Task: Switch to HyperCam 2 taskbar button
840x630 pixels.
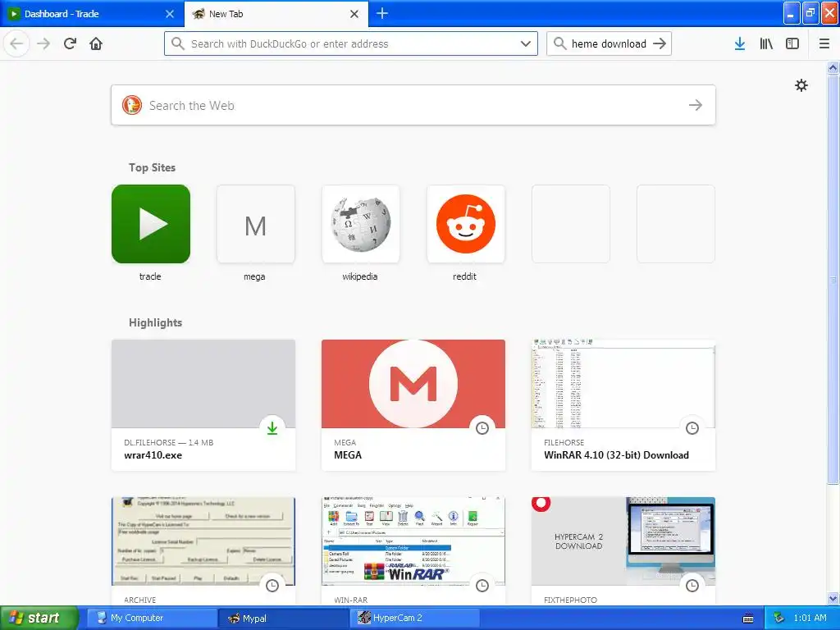Action: tap(415, 619)
